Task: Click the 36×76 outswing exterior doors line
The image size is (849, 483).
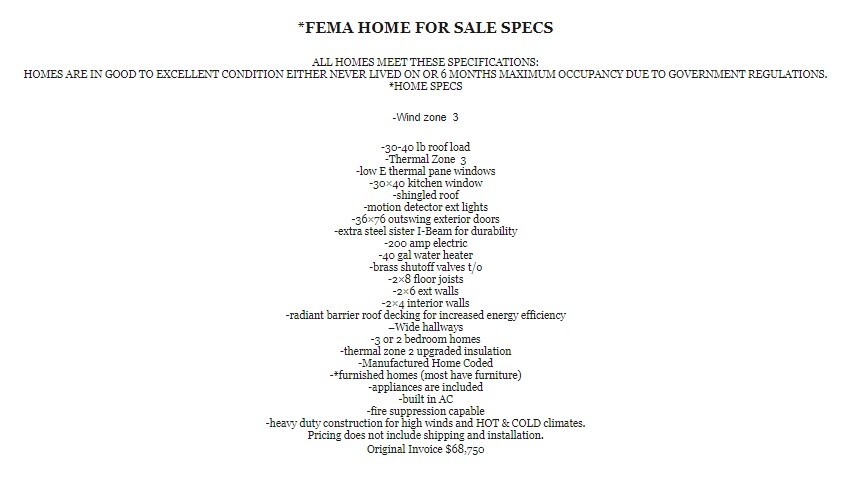Action: click(x=426, y=219)
